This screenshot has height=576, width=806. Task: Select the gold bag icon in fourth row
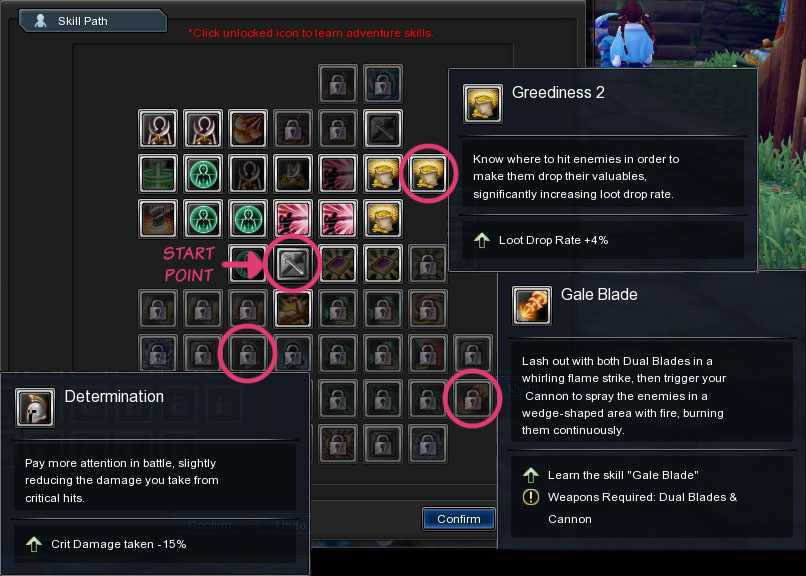click(383, 219)
